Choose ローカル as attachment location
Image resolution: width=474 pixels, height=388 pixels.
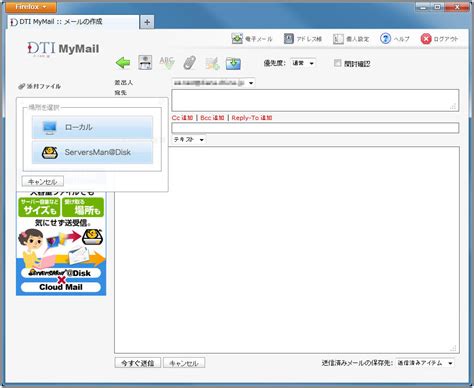pyautogui.click(x=92, y=127)
